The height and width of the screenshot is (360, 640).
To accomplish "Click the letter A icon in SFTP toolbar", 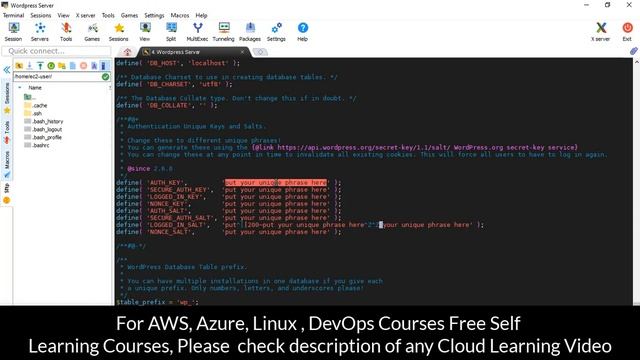I will tap(94, 66).
